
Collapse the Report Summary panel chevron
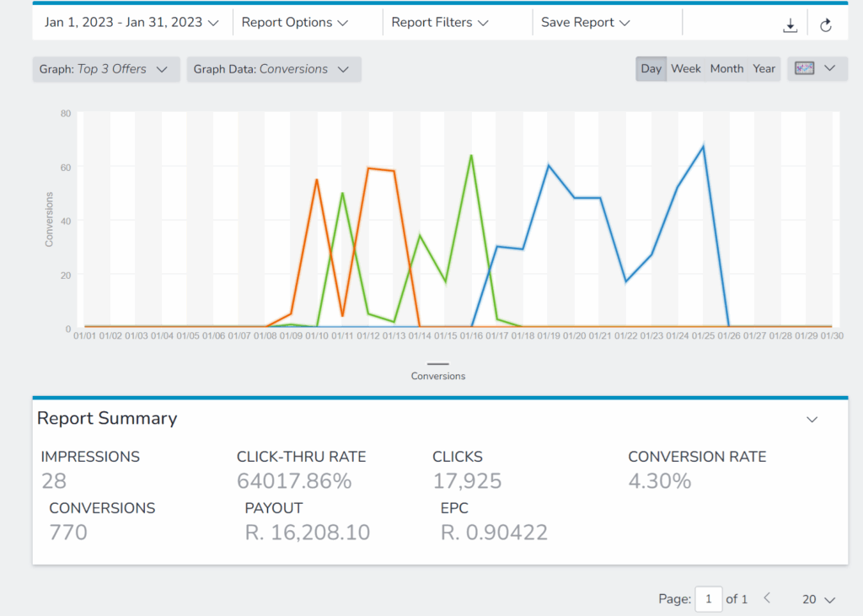point(812,419)
